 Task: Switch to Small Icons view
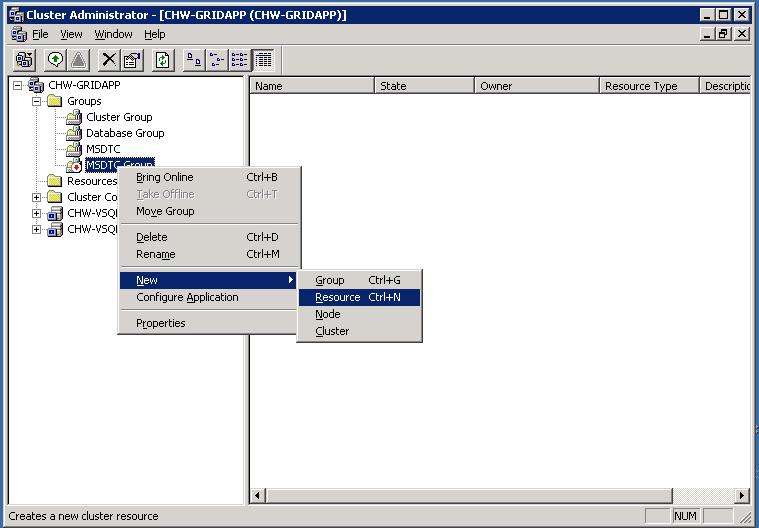tap(217, 60)
